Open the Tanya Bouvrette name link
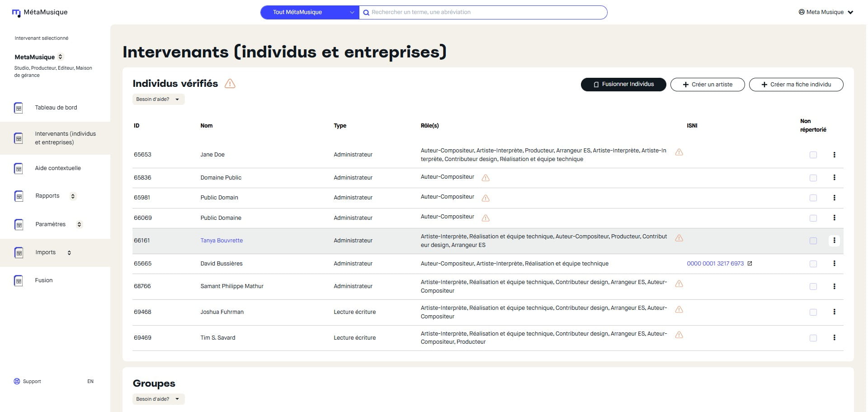The height and width of the screenshot is (412, 868). point(222,241)
